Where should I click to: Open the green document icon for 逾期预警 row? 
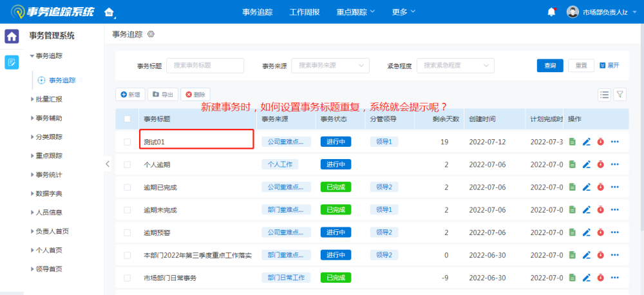click(573, 233)
